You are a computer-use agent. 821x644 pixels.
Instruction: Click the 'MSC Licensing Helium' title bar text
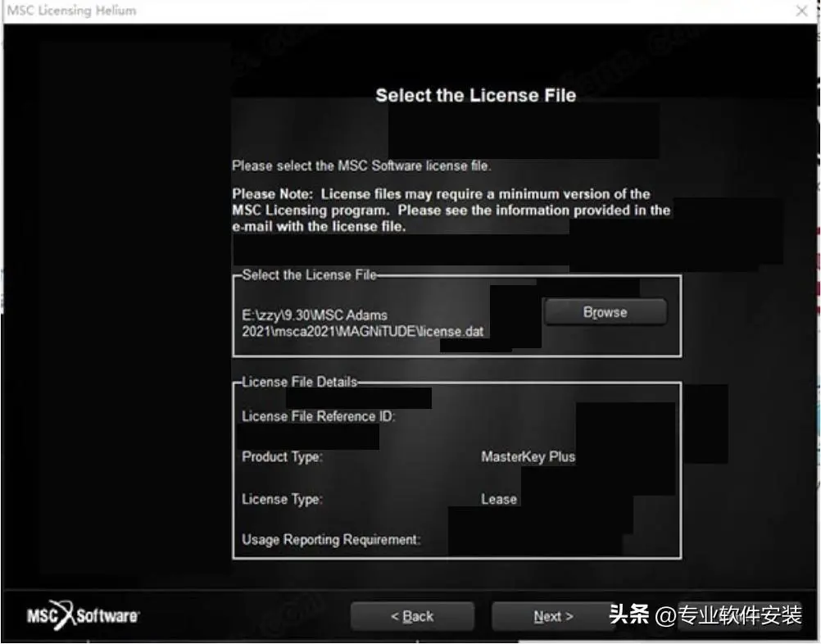[x=72, y=11]
